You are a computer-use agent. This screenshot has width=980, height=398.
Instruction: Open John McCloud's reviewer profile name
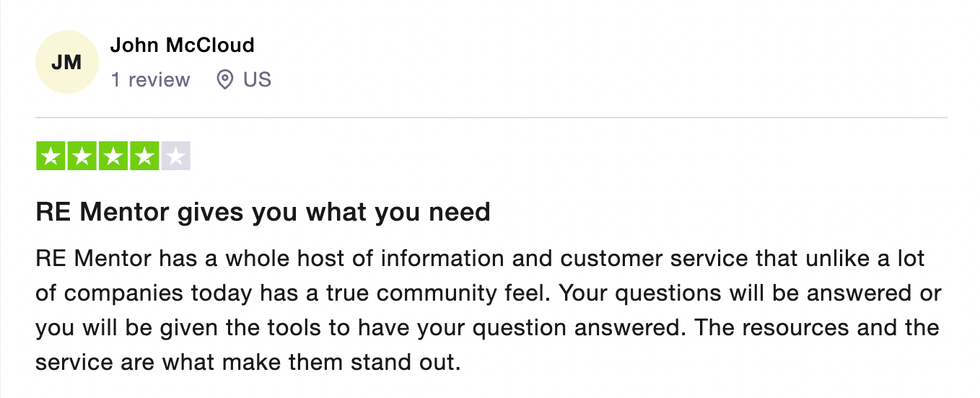coord(182,45)
